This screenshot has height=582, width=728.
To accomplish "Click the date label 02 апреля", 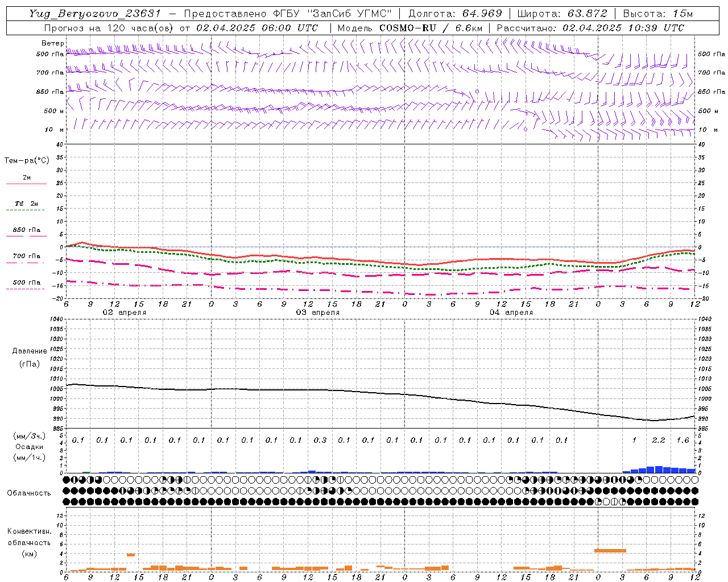I will (x=124, y=313).
